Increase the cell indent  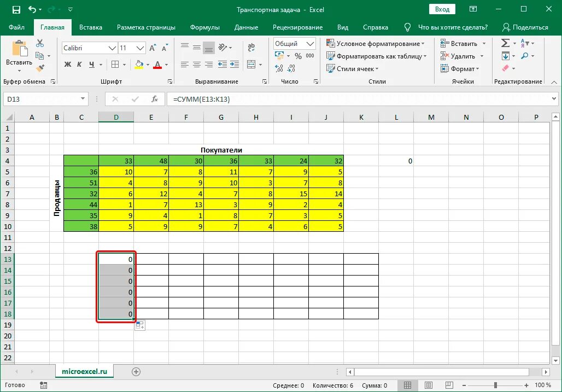tap(235, 65)
